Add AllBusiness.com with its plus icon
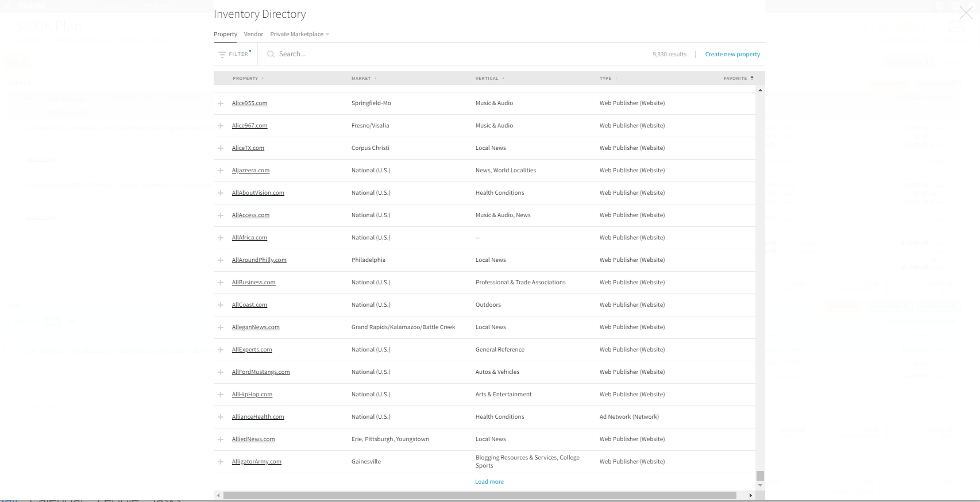Screen dimensions: 980x502 [x=221, y=283]
